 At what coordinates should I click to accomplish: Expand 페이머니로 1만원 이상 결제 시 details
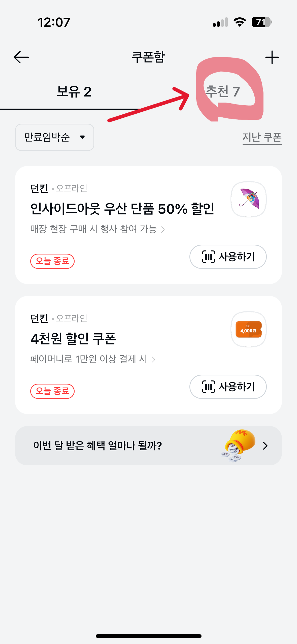pos(93,359)
